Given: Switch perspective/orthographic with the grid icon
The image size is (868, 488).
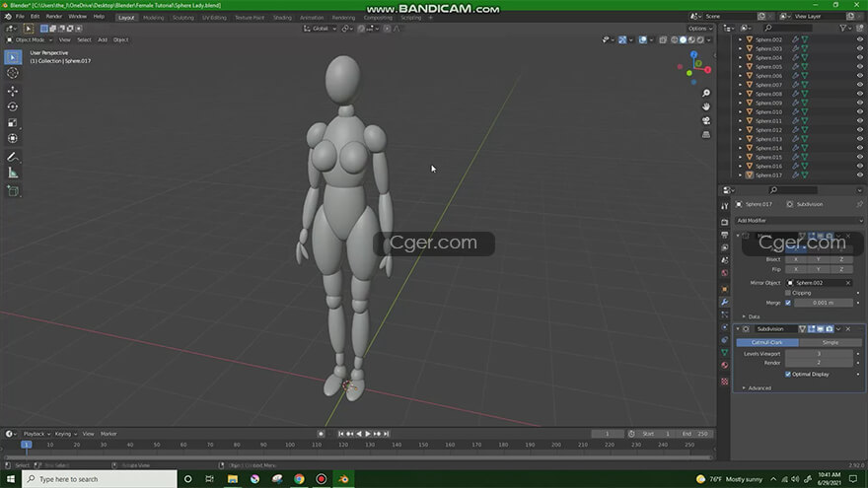Looking at the screenshot, I should 706,134.
